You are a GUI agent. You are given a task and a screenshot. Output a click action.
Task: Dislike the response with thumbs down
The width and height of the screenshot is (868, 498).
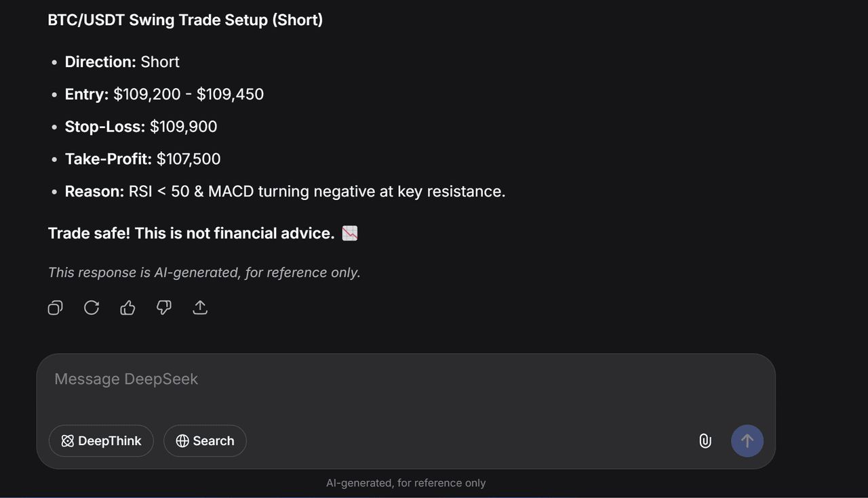(163, 308)
